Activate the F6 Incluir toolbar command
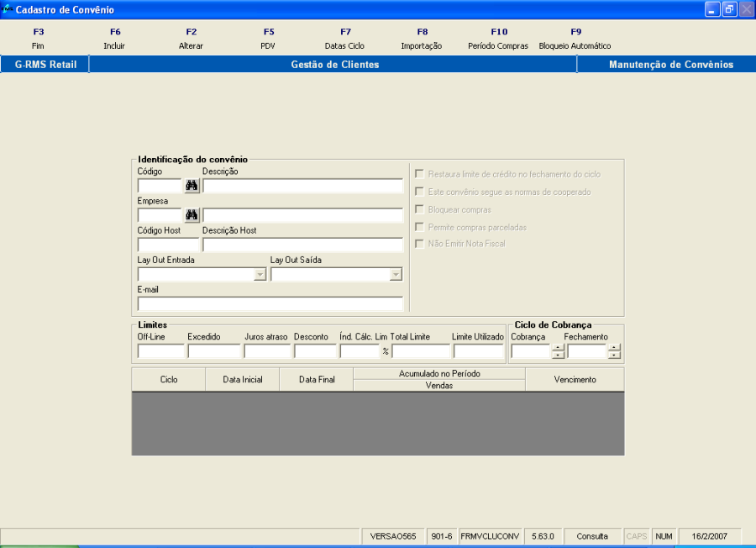Viewport: 756px width, 548px height. 114,38
